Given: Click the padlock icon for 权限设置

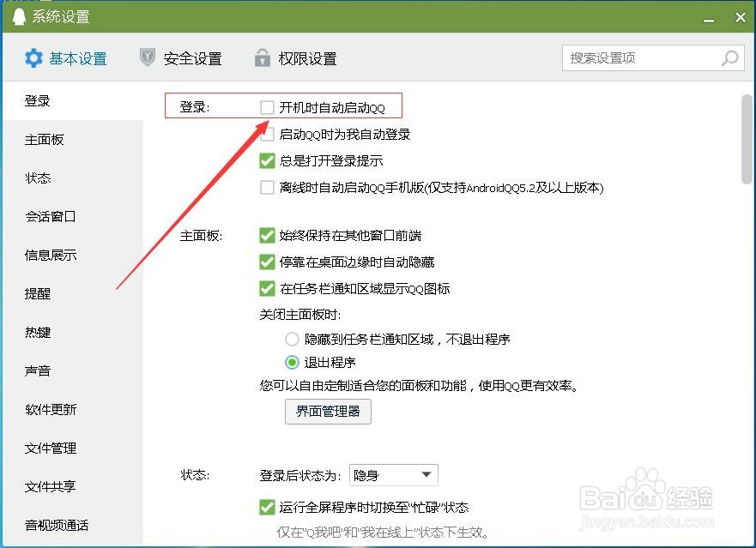Looking at the screenshot, I should pyautogui.click(x=263, y=57).
